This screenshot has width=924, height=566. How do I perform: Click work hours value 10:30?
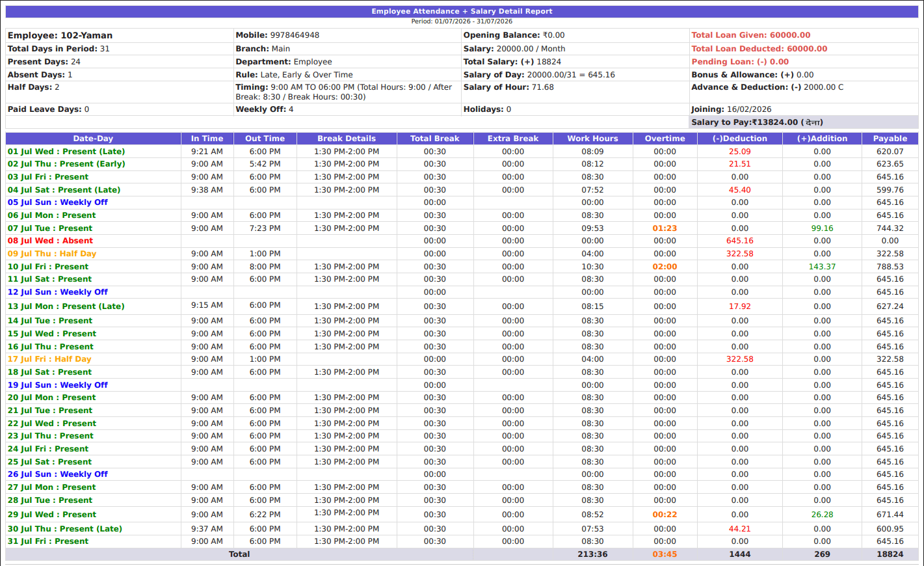coord(592,267)
